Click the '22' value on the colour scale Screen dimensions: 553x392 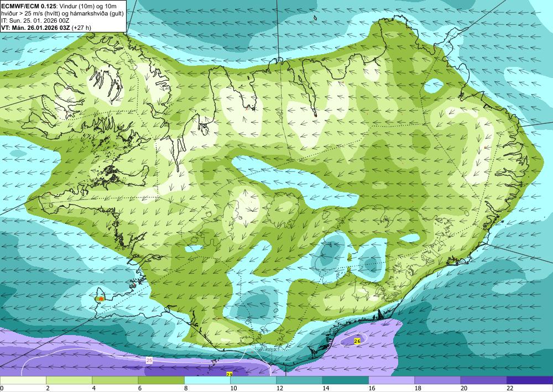[x=510, y=388]
